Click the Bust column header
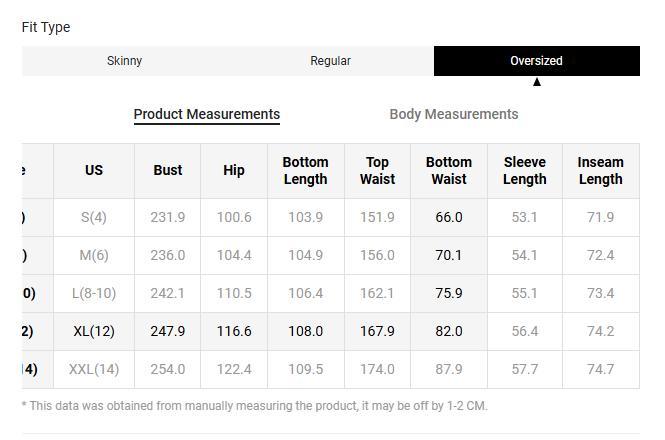Viewport: 665px width, 440px height. [168, 171]
